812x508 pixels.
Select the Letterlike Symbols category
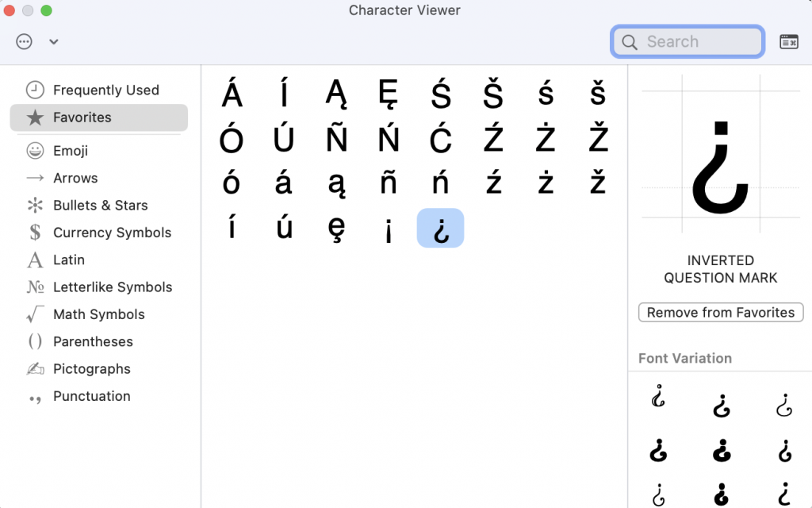tap(113, 287)
